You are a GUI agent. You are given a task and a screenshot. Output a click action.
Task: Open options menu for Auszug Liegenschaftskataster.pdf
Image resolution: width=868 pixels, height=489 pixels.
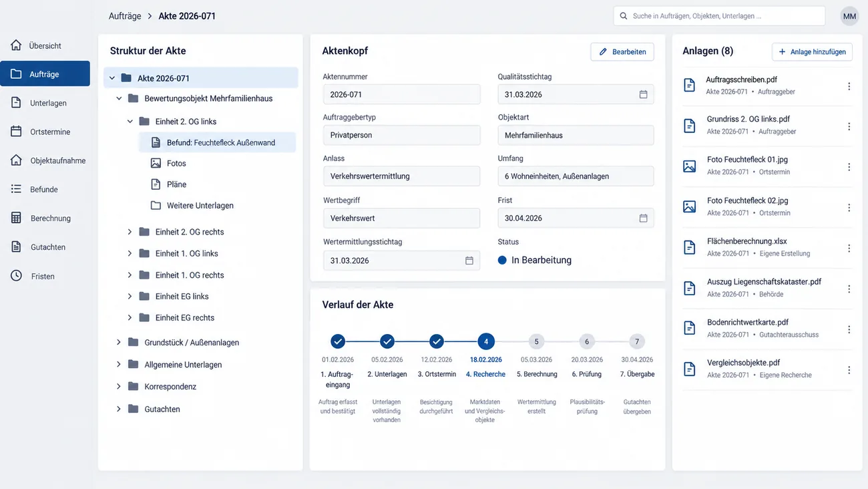pos(849,289)
